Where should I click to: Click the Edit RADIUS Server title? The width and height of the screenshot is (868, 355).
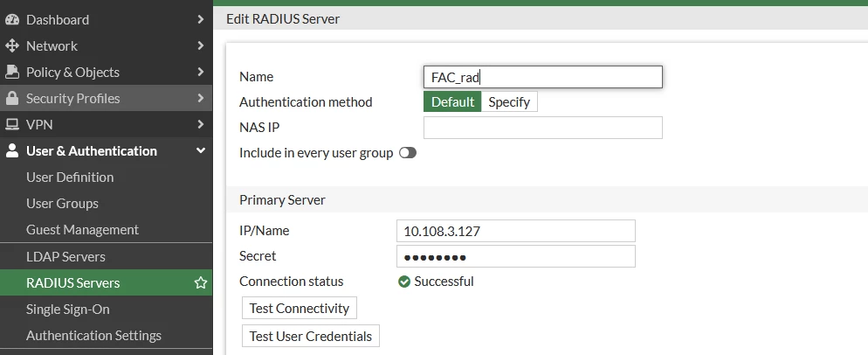(x=283, y=19)
